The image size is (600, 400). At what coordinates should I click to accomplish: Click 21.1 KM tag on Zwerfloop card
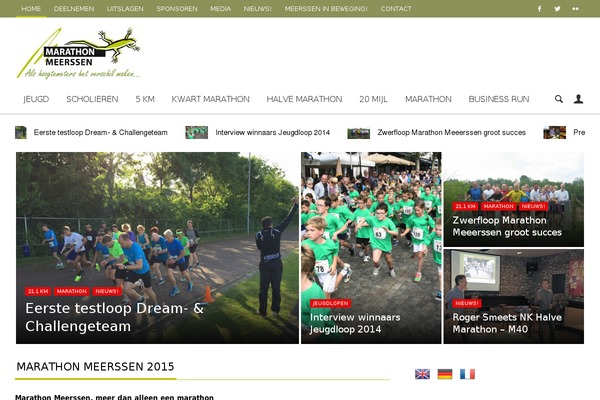pos(465,206)
